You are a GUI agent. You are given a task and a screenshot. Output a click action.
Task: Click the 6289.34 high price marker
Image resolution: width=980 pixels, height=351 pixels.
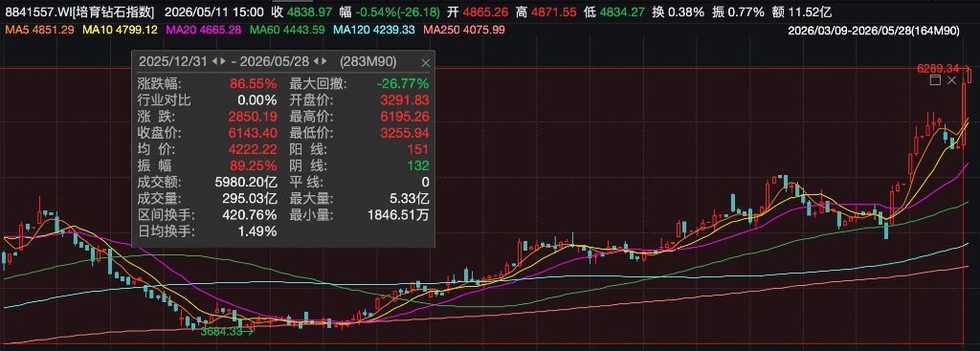pyautogui.click(x=938, y=68)
